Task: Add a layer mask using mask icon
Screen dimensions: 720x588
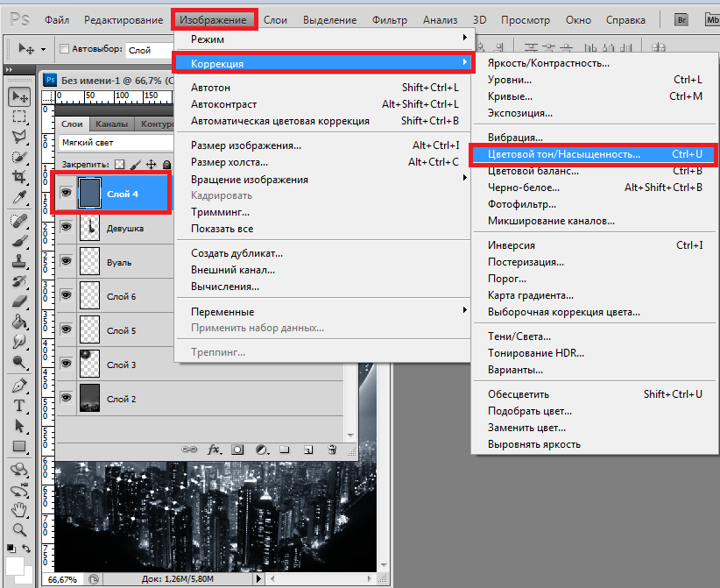Action: tap(237, 450)
